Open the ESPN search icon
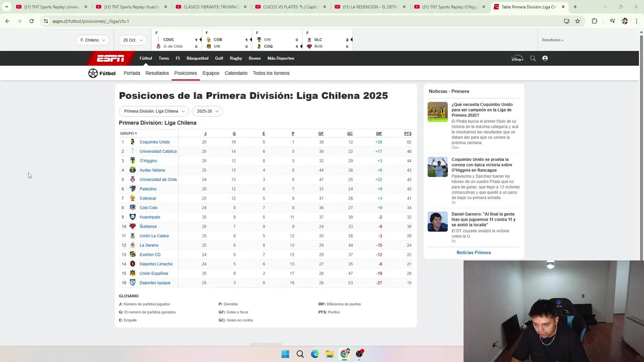The height and width of the screenshot is (362, 644). tap(533, 58)
